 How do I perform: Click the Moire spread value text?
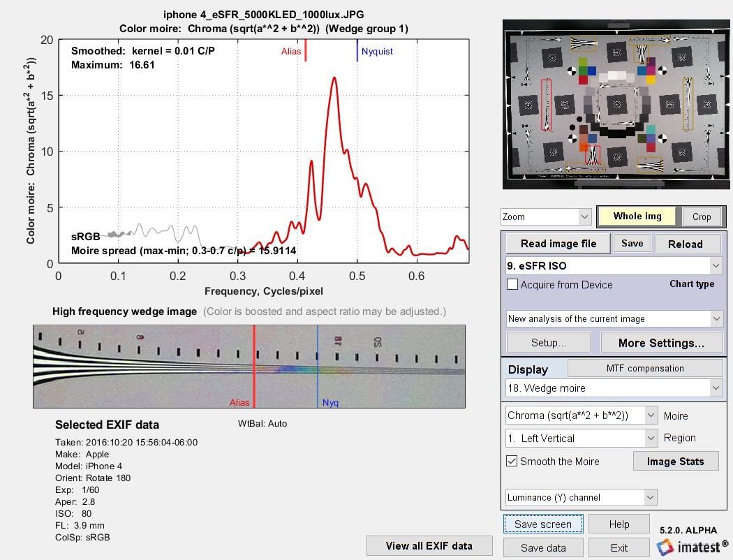coord(184,251)
